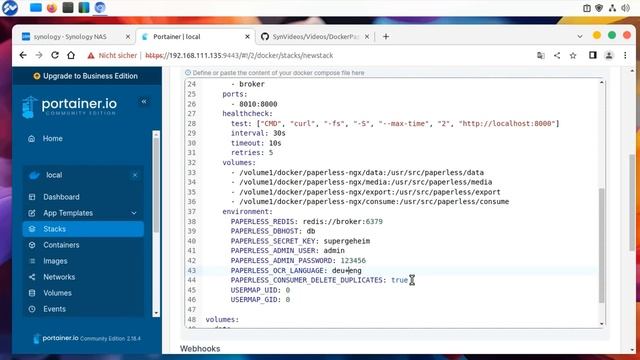The width and height of the screenshot is (640, 360).
Task: Open the network indicator in system tray
Action: pyautogui.click(x=612, y=8)
